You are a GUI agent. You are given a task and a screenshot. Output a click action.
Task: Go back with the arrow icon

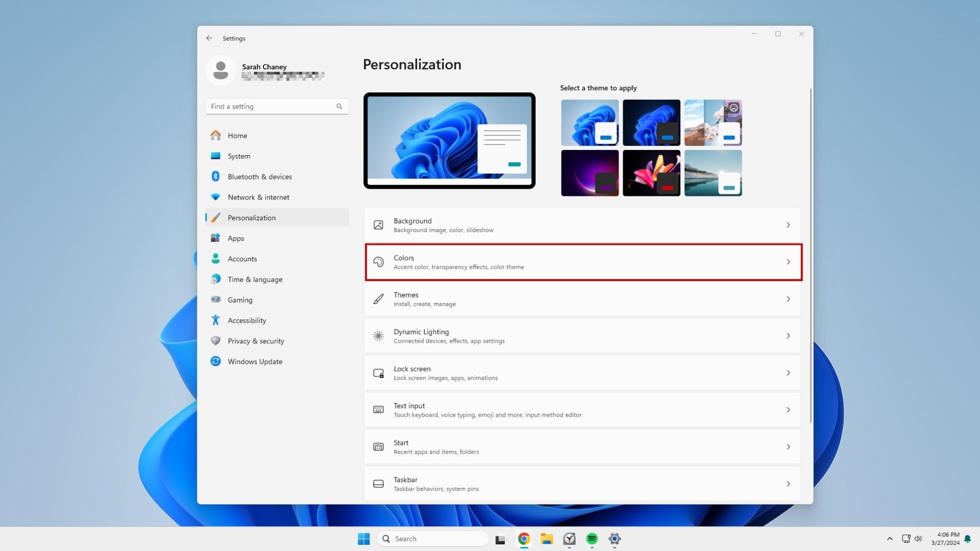tap(209, 38)
